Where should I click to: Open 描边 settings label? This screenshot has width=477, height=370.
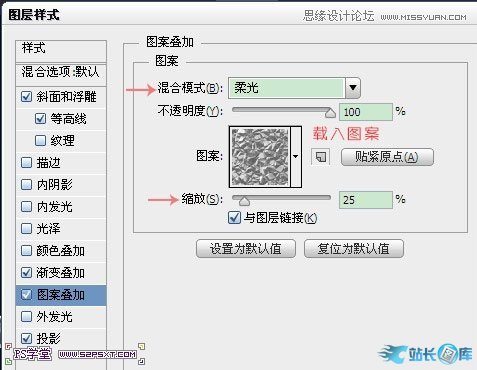pos(49,162)
